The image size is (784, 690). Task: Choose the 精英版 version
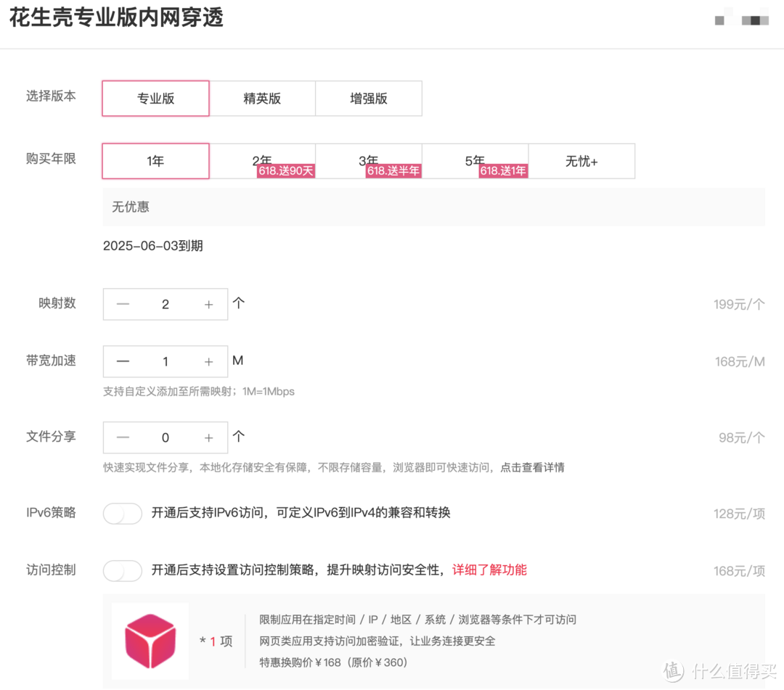(262, 99)
